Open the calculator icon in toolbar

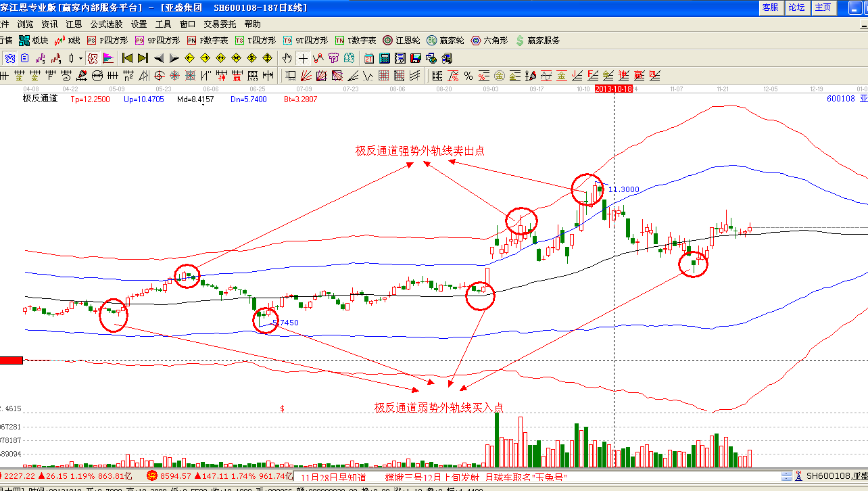pyautogui.click(x=384, y=58)
